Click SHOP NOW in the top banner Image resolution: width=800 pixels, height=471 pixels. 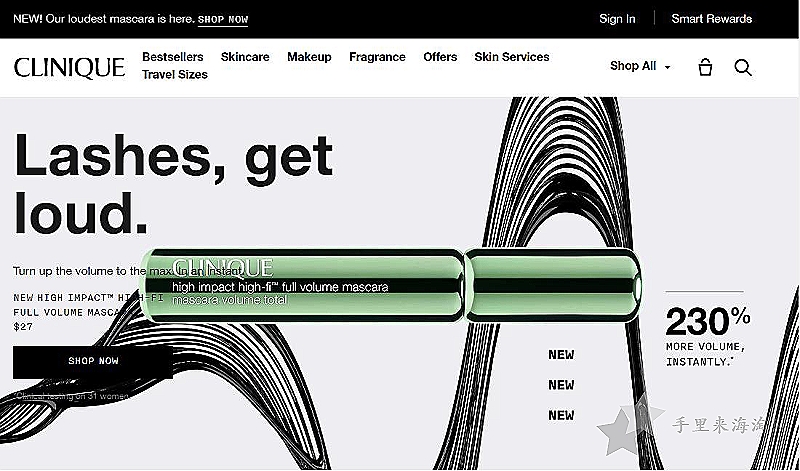[223, 20]
